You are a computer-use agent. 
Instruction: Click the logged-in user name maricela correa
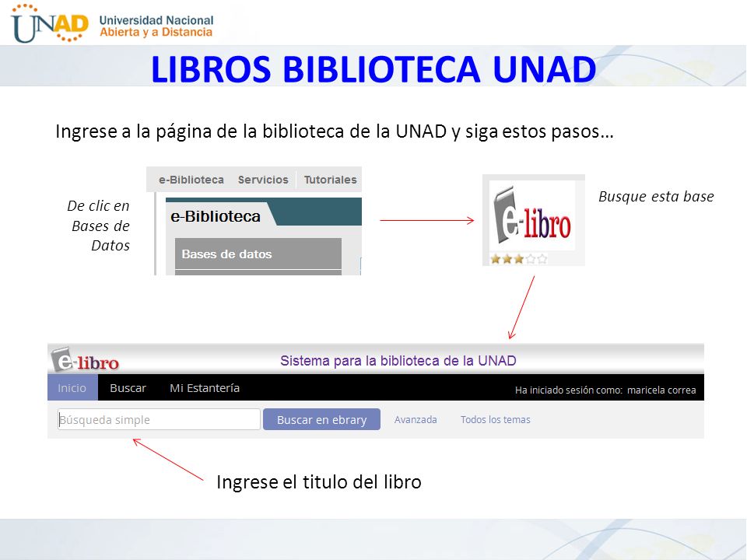point(661,390)
